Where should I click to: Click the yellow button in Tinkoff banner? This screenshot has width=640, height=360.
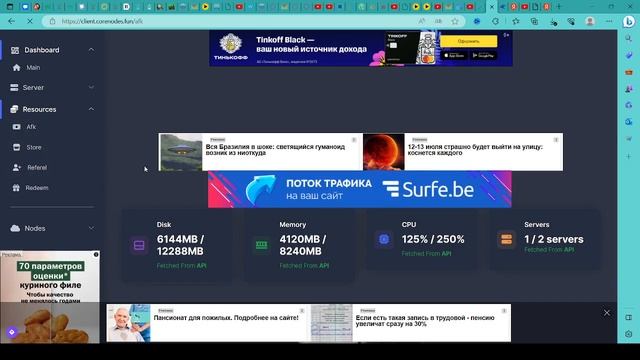click(x=469, y=41)
